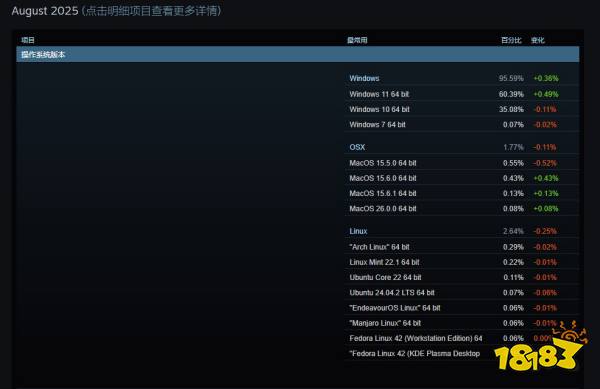The image size is (600, 389).
Task: Expand the 操作系统版本 section header
Action: (298, 54)
